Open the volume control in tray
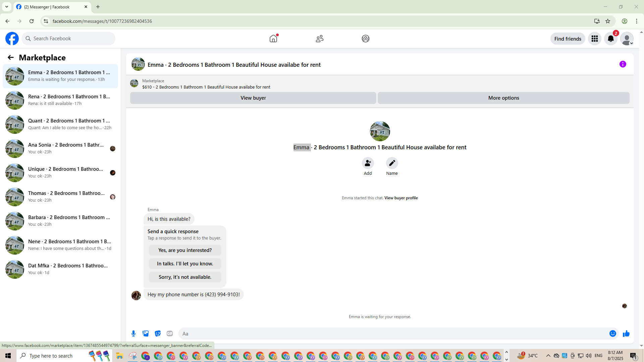 point(589,356)
